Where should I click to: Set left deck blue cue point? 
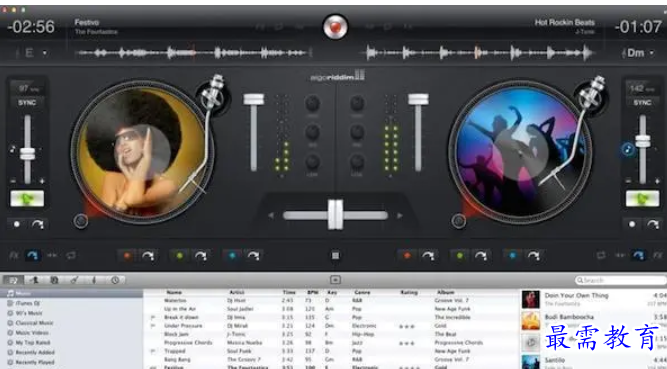[x=232, y=256]
